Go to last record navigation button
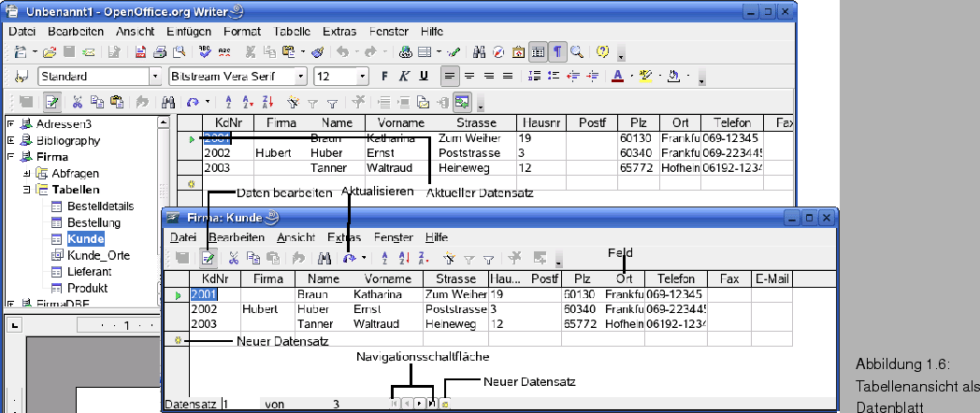The image size is (980, 413). [x=432, y=405]
